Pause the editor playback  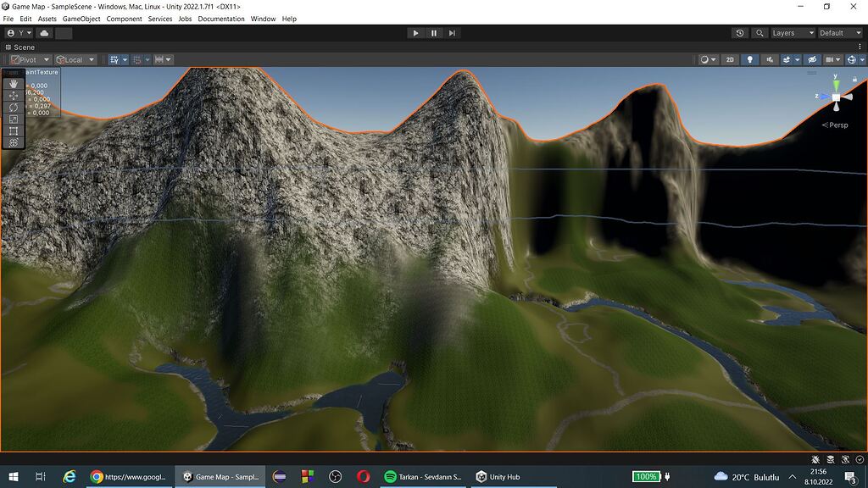coord(433,33)
